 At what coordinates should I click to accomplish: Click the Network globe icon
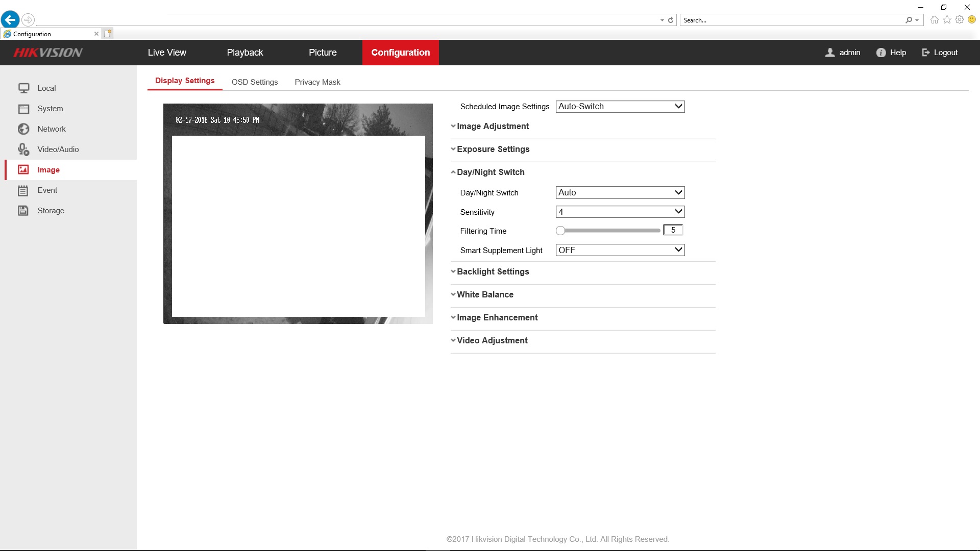point(23,129)
